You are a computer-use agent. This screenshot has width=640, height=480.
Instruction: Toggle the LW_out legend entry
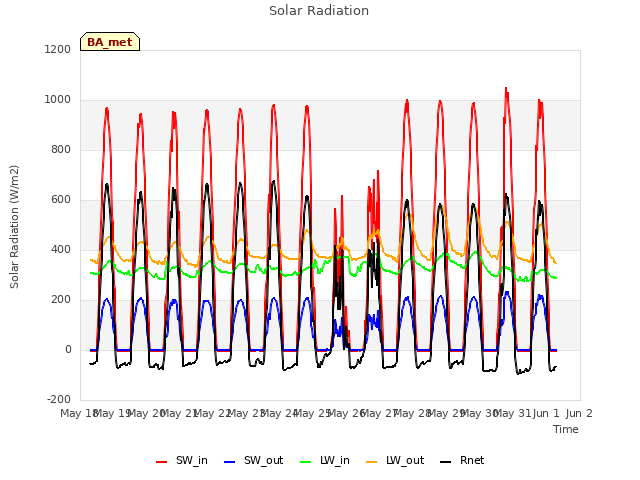(395, 460)
